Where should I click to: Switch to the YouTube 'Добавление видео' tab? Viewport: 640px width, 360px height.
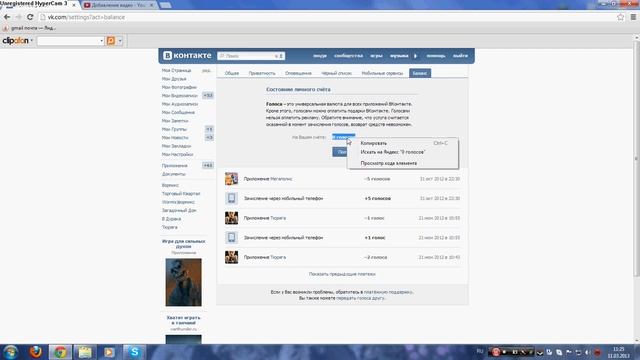coord(118,5)
